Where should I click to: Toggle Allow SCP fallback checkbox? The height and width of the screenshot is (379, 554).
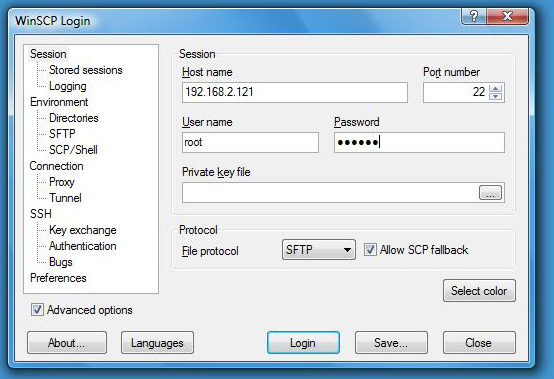tap(370, 250)
